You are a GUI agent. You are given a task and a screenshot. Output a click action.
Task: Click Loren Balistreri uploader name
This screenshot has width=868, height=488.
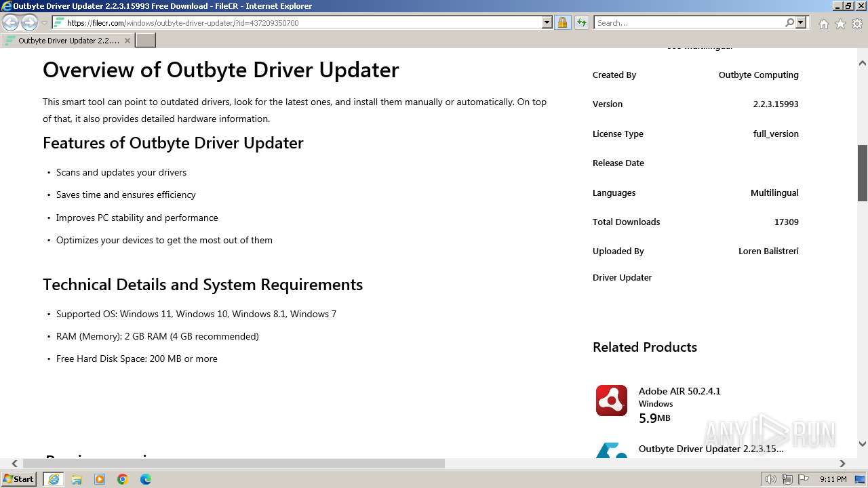pyautogui.click(x=768, y=251)
